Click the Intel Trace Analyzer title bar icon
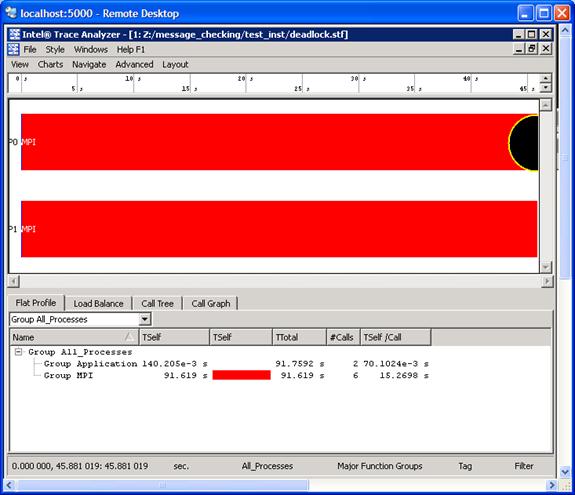Image resolution: width=575 pixels, height=495 pixels. pyautogui.click(x=15, y=34)
